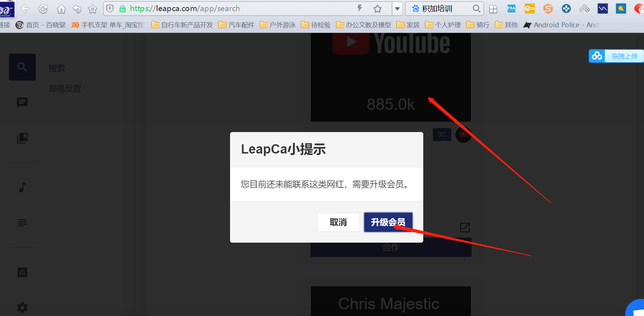Screen dimensions: 644x316
Task: Open 汽车配件 bookmark folder
Action: [x=236, y=25]
